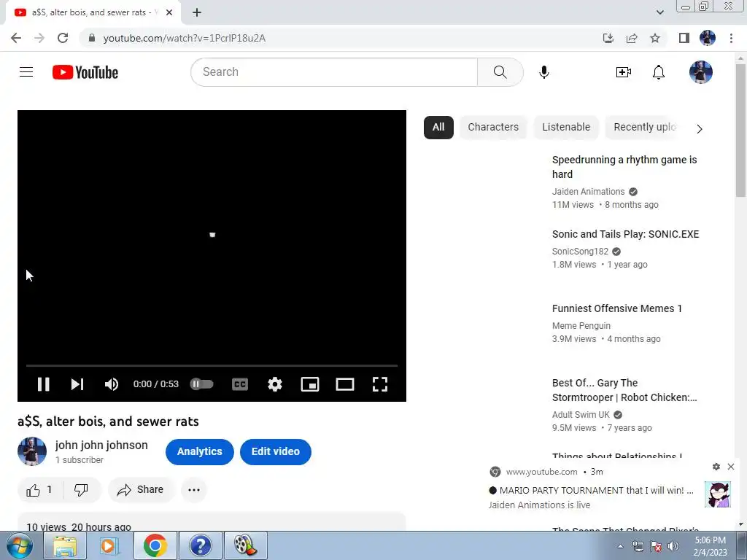Enter full screen mode
This screenshot has width=747, height=560.
pos(379,384)
